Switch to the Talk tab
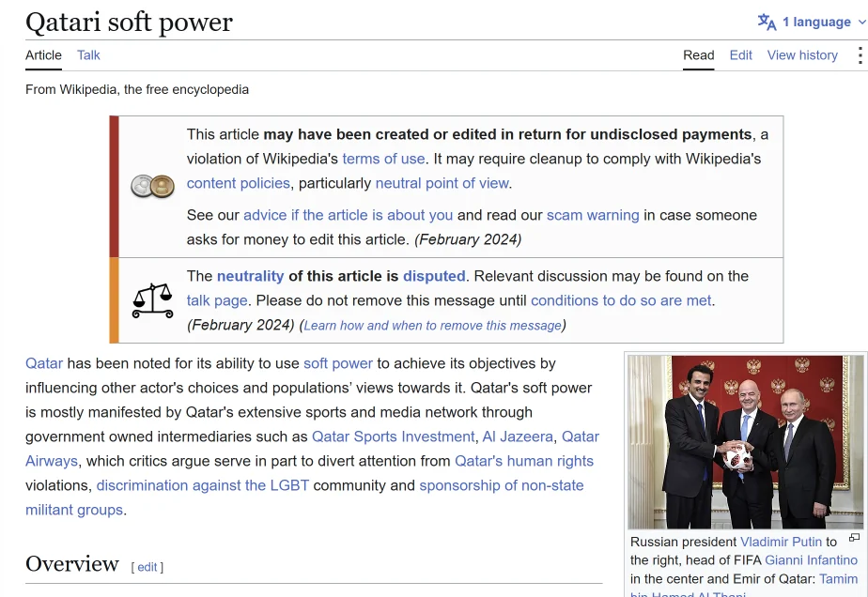Viewport: 868px width, 597px height. pos(88,55)
